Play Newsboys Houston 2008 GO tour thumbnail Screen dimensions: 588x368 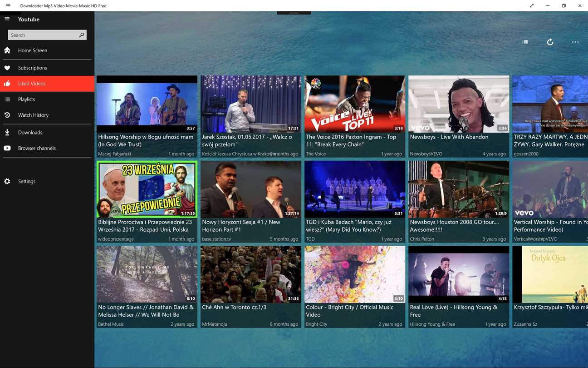(459, 189)
